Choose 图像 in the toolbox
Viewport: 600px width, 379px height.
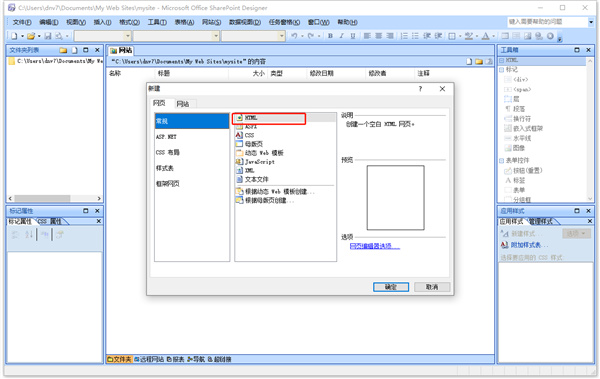(x=515, y=148)
